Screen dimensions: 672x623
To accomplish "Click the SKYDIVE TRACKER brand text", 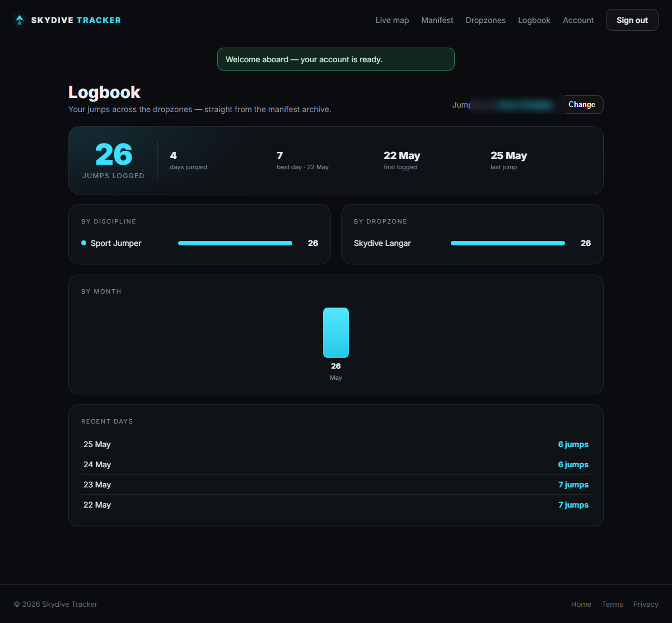I will point(76,20).
